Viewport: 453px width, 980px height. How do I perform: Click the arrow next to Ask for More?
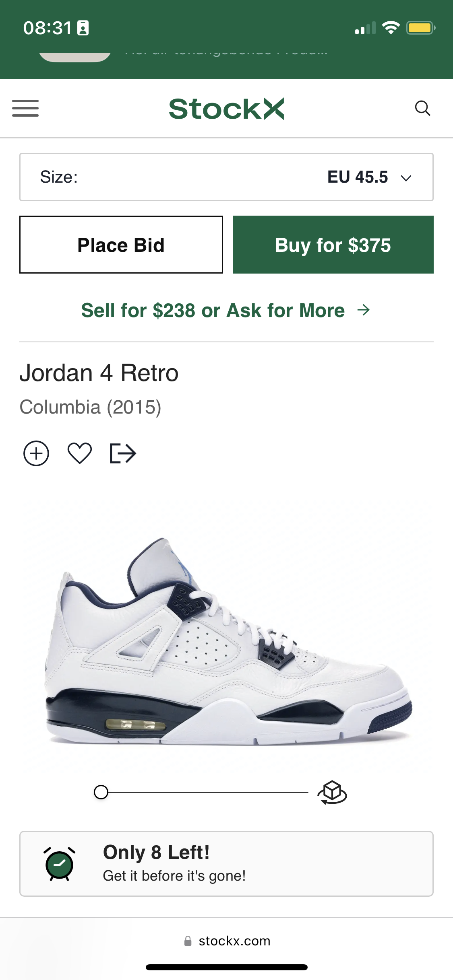click(x=364, y=310)
